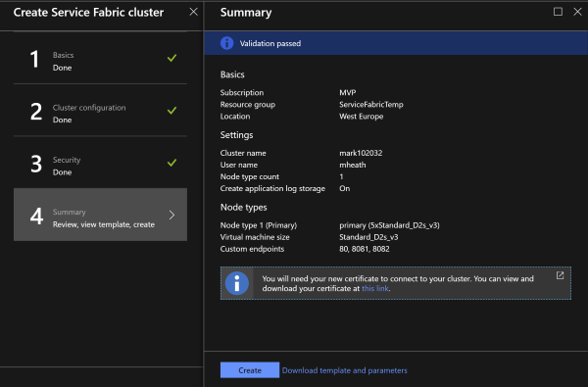Open Download template and parameters link
Screen dimensions: 588x387
(x=344, y=370)
